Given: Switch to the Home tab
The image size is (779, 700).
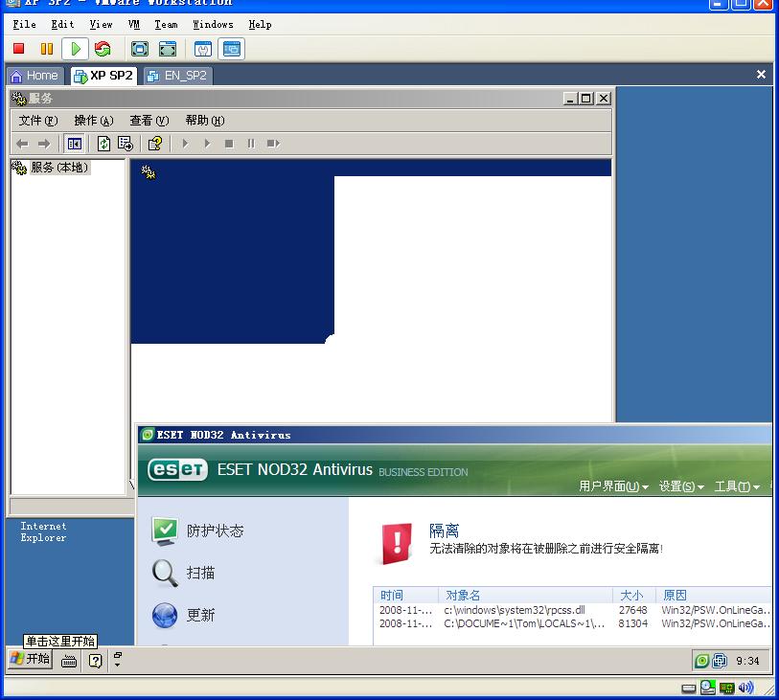Looking at the screenshot, I should coord(34,76).
